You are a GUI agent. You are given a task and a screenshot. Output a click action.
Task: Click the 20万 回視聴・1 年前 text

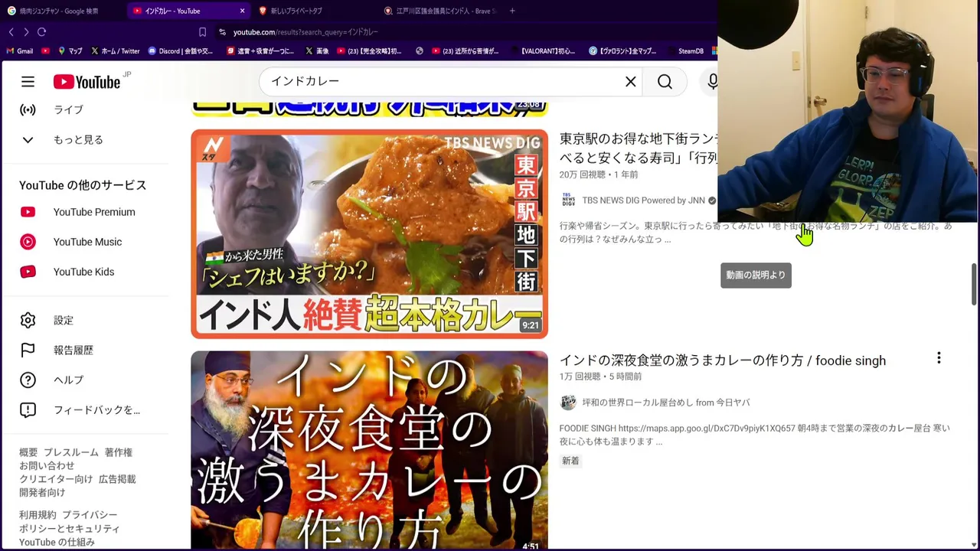click(598, 174)
